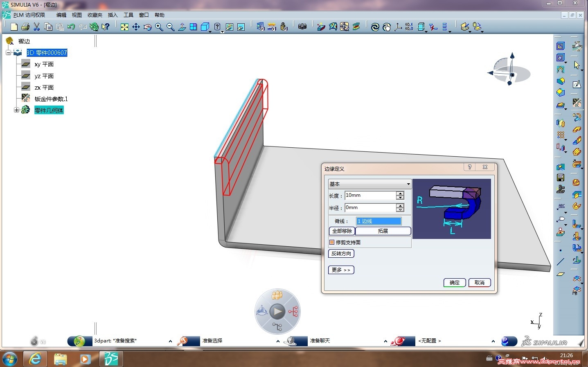This screenshot has height=367, width=588.
Task: Click the circular play button in compass
Action: coord(277,312)
